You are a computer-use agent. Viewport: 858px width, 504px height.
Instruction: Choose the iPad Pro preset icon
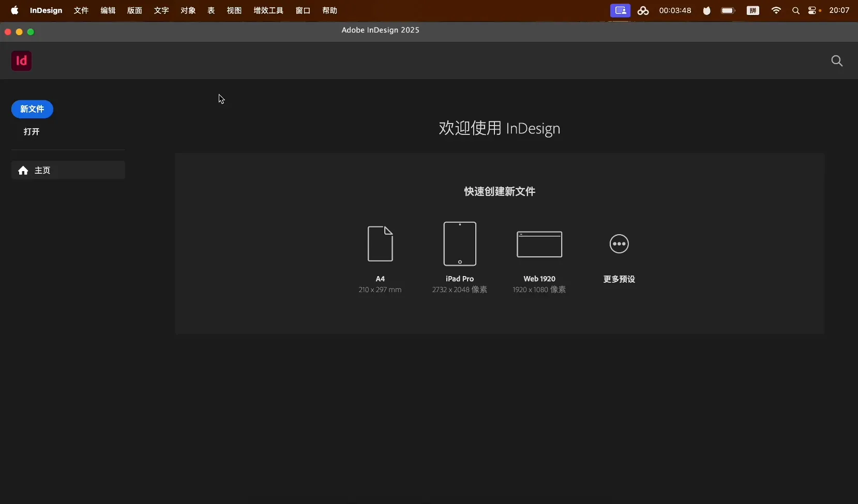(460, 243)
